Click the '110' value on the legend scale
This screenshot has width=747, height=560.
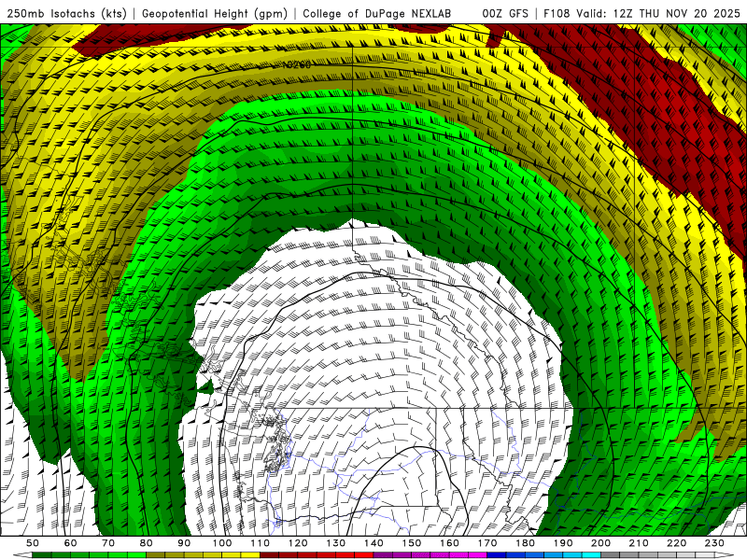coord(261,543)
